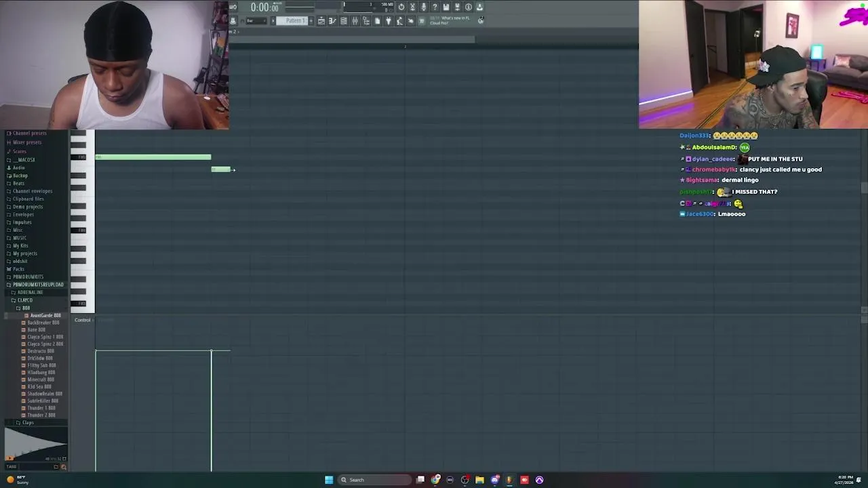The height and width of the screenshot is (488, 868).
Task: Open File Explorer in the taskbar
Action: [x=479, y=480]
